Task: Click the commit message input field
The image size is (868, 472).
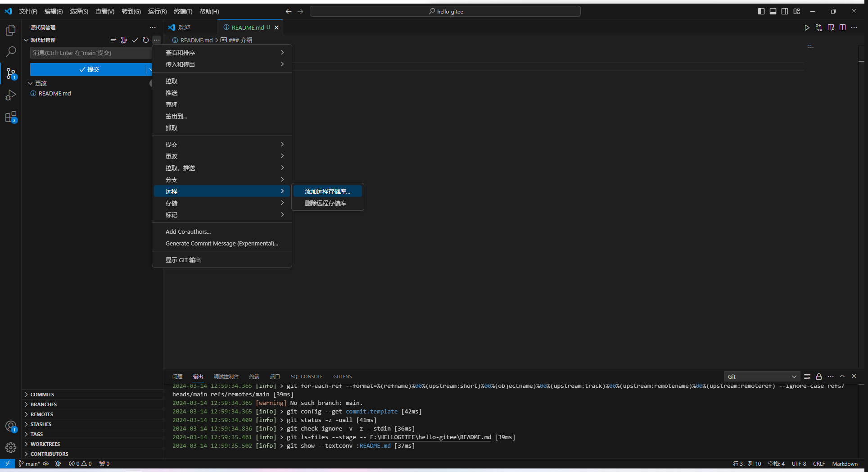Action: click(91, 53)
